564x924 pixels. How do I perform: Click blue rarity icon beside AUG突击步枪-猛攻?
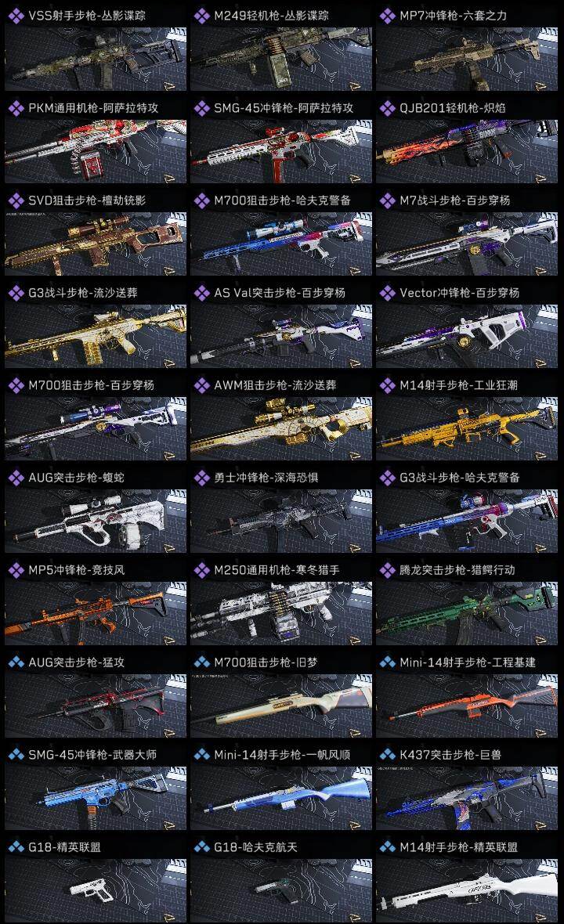click(16, 662)
